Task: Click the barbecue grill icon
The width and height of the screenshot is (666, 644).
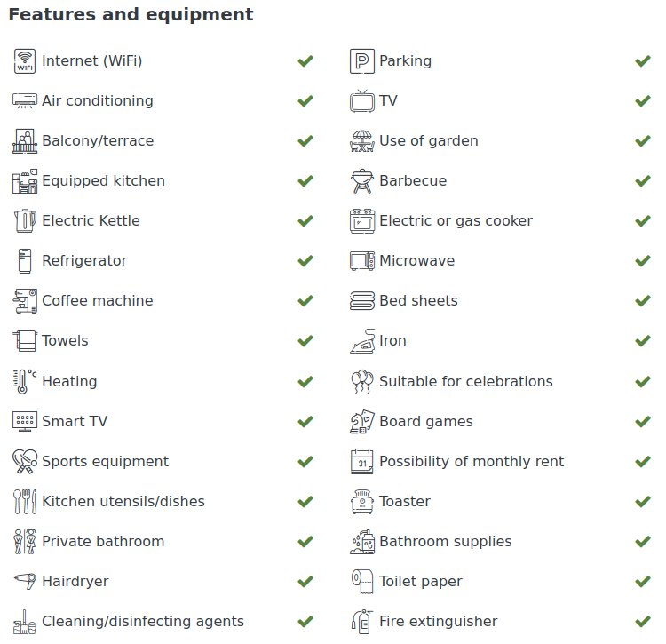Action: (362, 181)
